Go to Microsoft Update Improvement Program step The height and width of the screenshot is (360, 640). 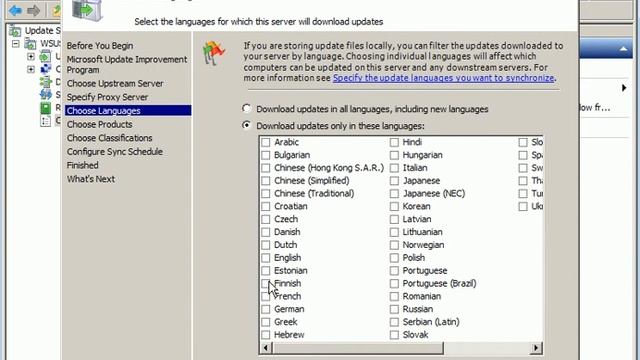tap(127, 64)
